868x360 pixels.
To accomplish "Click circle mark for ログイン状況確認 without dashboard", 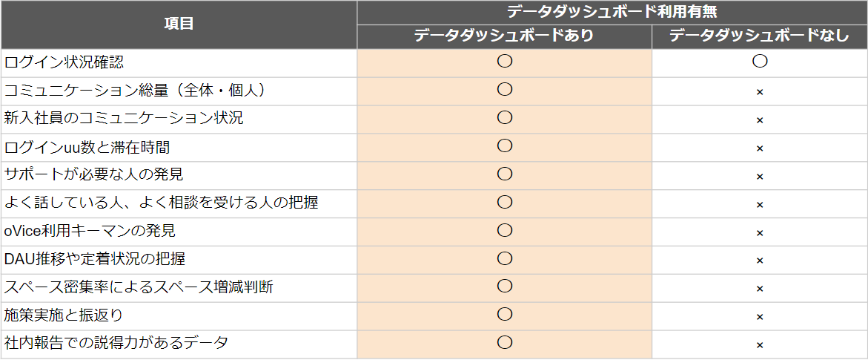I will click(x=760, y=62).
